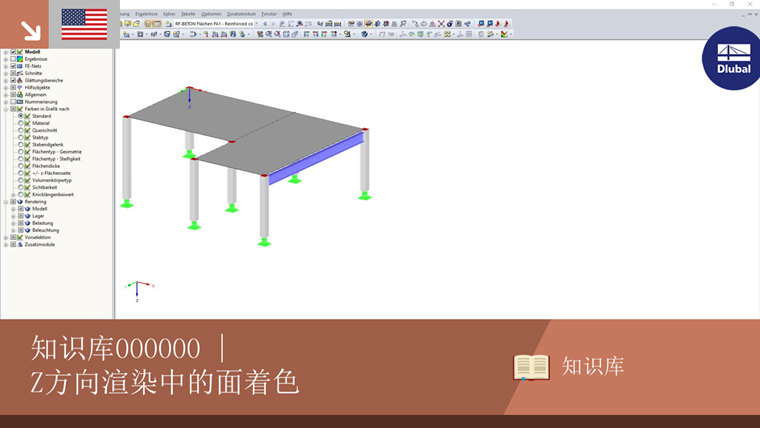Open the Optionen menu
760x428 pixels.
pos(211,14)
